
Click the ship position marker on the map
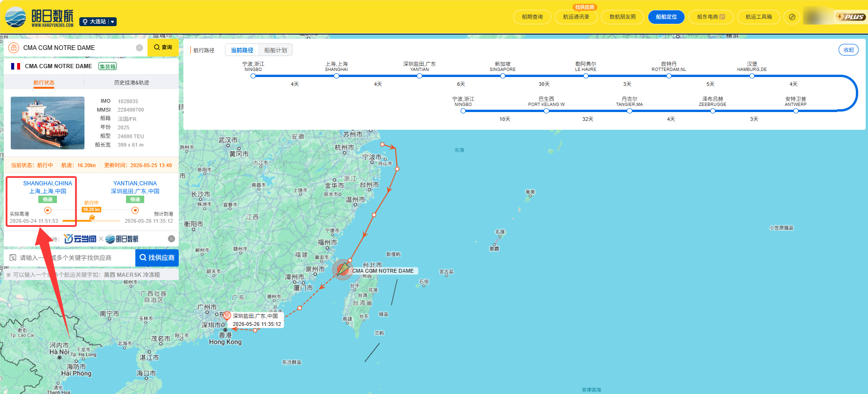(343, 269)
